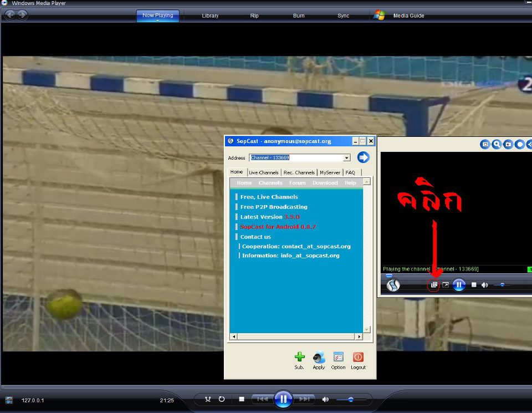
Task: Open the Now Playing tab in Windows Media Player
Action: pos(158,16)
